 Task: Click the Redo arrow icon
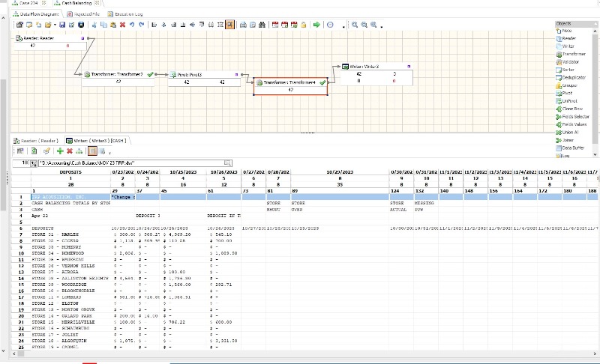pos(142,25)
